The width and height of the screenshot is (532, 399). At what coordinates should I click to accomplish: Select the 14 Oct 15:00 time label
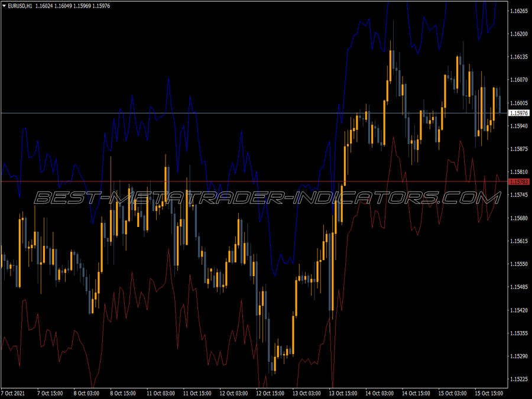click(x=416, y=393)
